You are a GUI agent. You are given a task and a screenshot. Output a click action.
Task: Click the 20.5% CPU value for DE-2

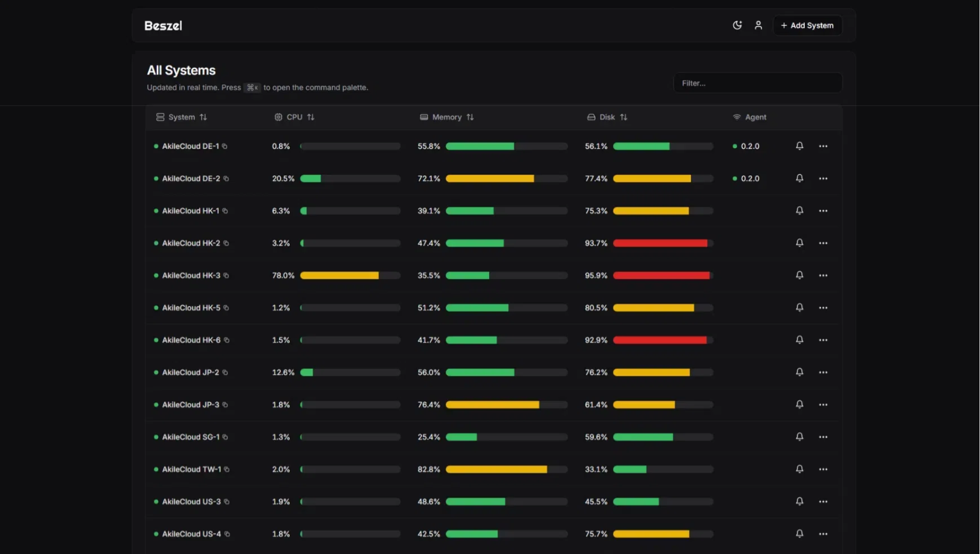click(283, 179)
